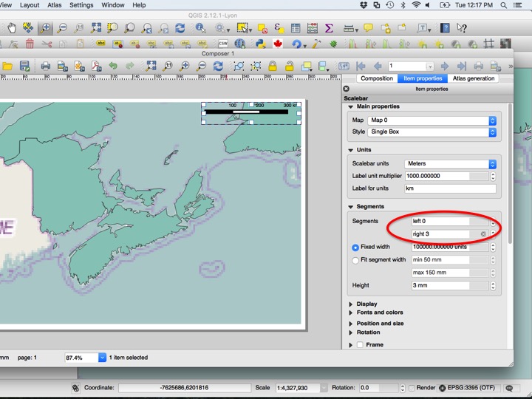Clear the right 3 segments field
532x399 pixels.
point(483,234)
